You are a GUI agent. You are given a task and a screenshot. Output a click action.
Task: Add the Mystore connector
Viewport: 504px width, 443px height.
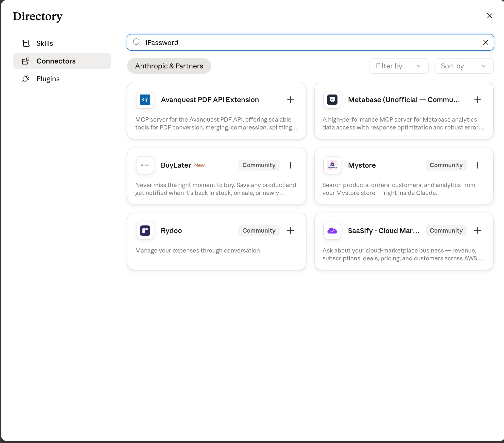(x=477, y=165)
